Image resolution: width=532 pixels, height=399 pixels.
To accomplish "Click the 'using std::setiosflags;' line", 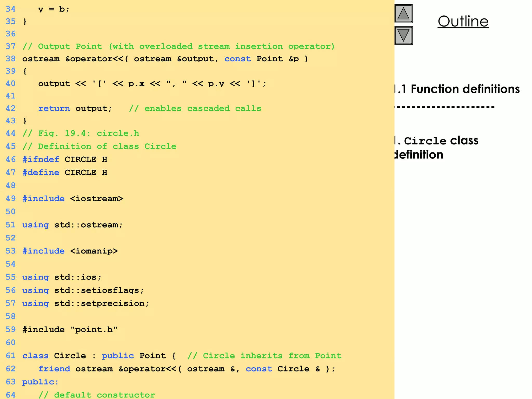I will click(x=83, y=290).
